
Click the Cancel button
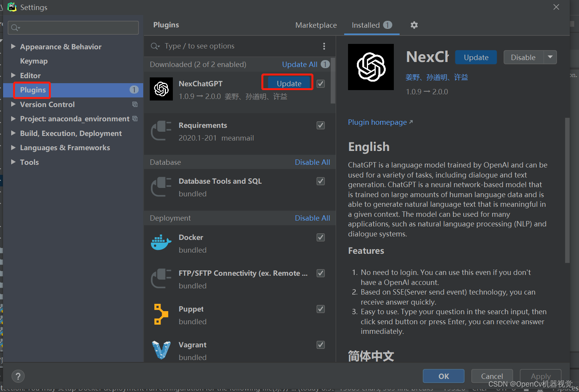coord(492,376)
